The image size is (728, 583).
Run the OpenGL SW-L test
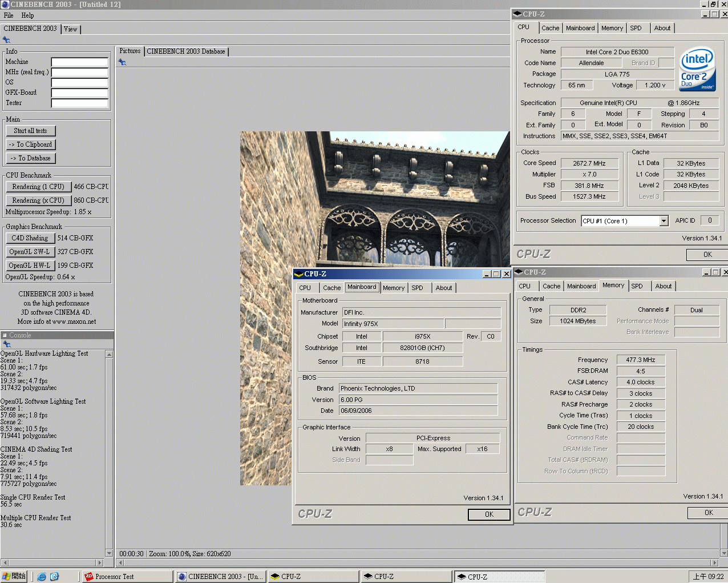coord(30,252)
